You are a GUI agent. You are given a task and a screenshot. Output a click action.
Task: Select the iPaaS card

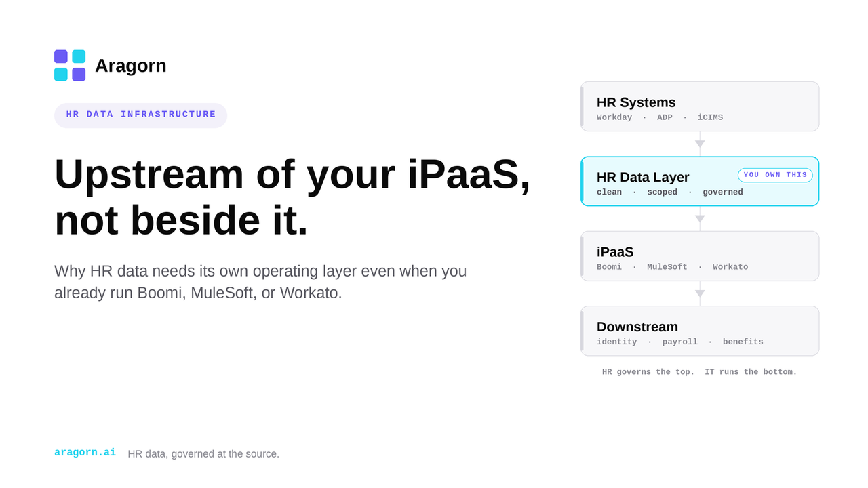(700, 256)
